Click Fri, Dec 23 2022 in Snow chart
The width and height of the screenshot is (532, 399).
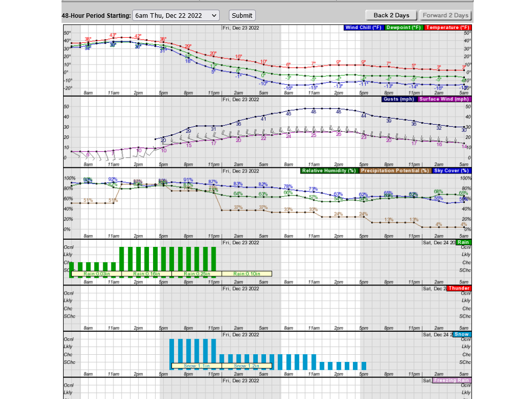pyautogui.click(x=241, y=335)
